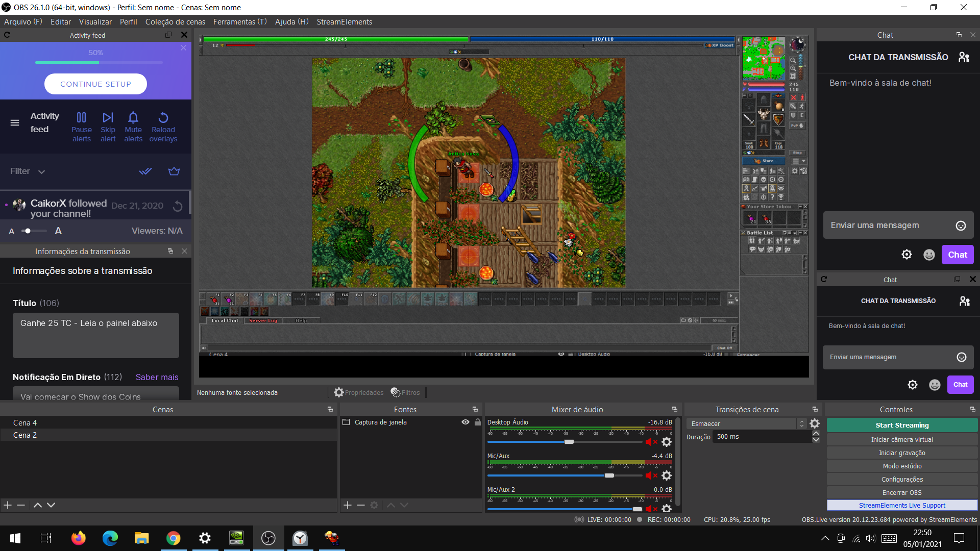This screenshot has height=551, width=980.
Task: Open Filtros for selected source
Action: coord(405,392)
